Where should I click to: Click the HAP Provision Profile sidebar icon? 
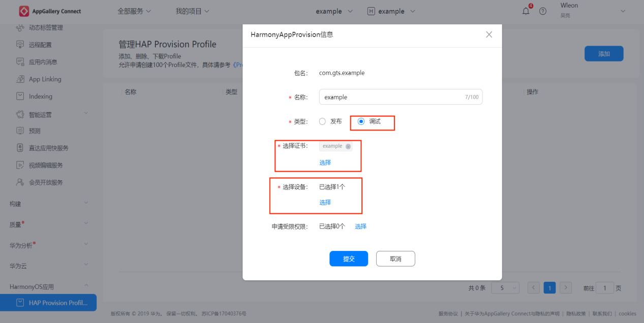(20, 303)
